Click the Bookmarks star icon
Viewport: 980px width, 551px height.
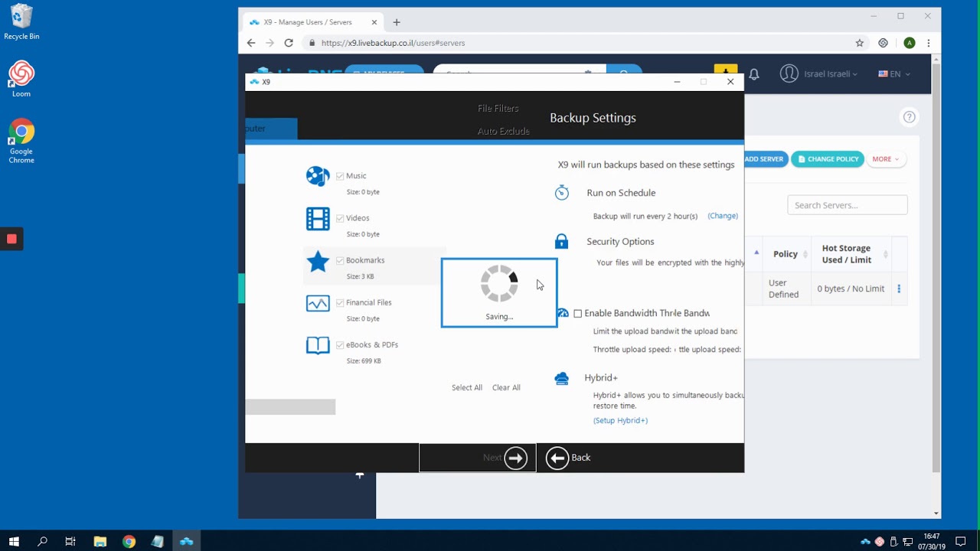(318, 262)
